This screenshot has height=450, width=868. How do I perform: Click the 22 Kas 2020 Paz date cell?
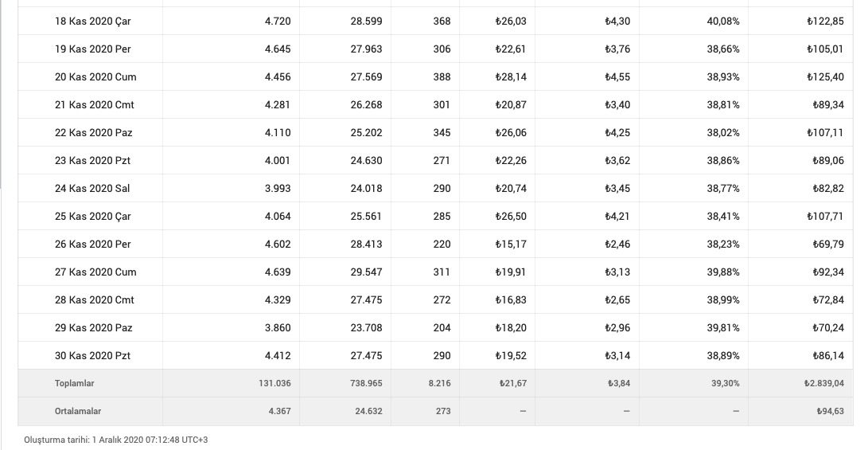(x=94, y=133)
